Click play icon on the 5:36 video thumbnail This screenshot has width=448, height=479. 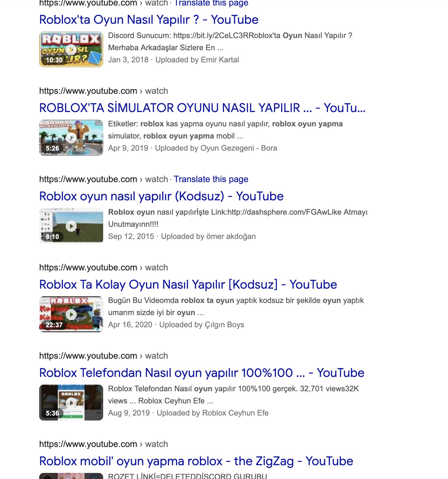[x=71, y=403]
